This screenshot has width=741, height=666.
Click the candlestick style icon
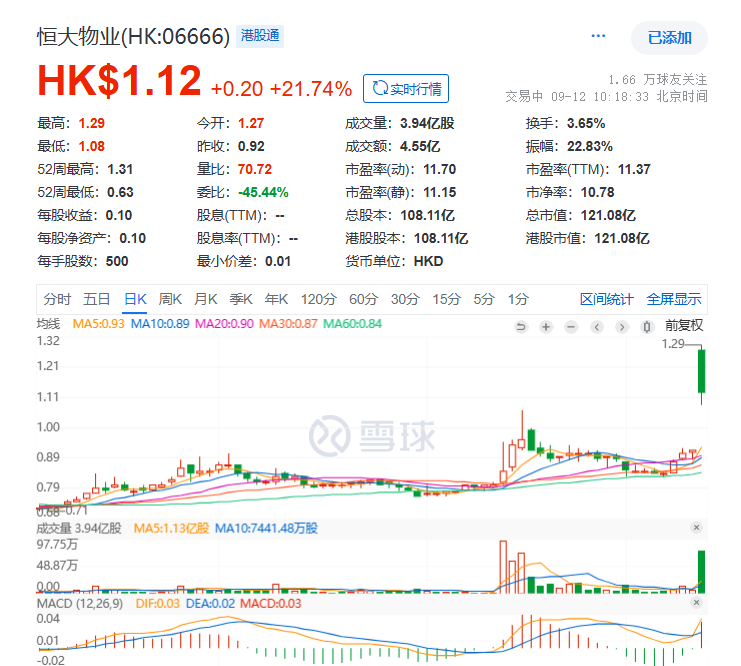[647, 327]
